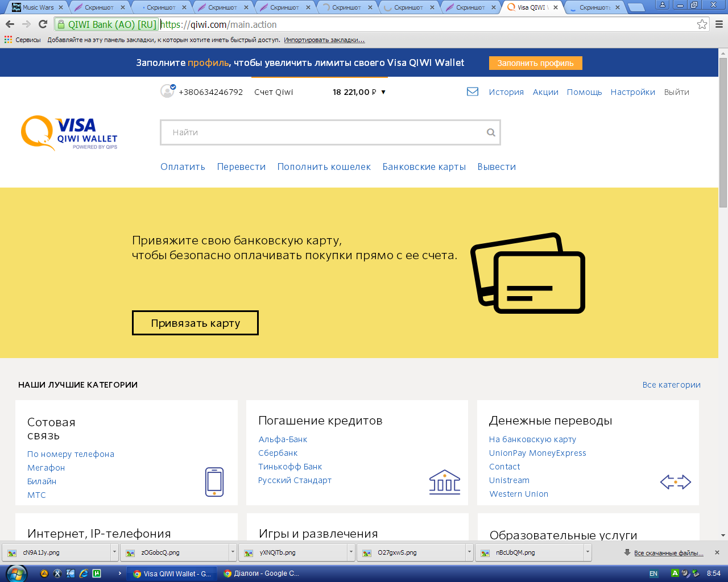Image resolution: width=728 pixels, height=582 pixels.
Task: Click Все скачанные файлы link
Action: 669,553
